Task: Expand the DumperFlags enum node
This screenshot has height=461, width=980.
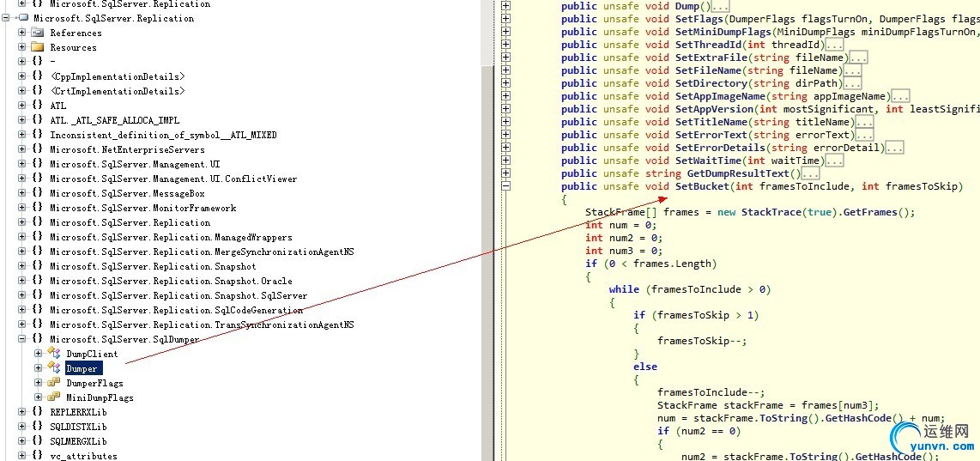Action: coord(39,382)
